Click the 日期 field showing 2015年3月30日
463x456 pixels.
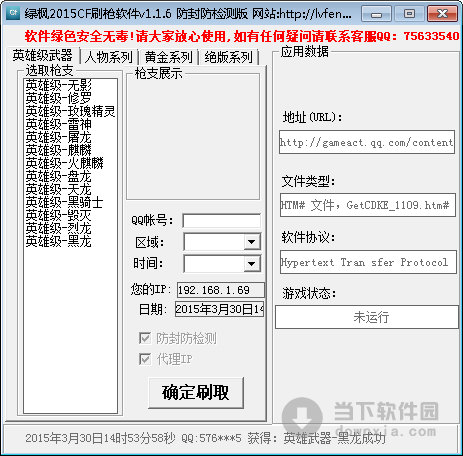tap(219, 309)
